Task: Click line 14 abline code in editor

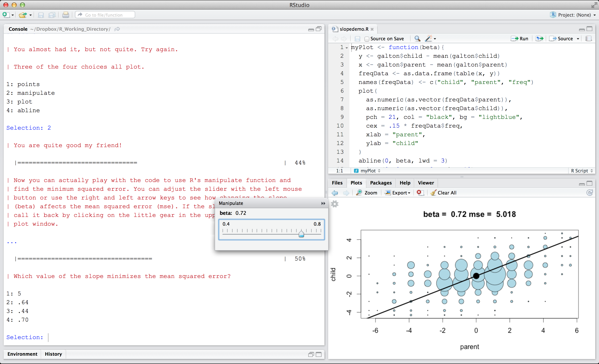Action: (403, 161)
